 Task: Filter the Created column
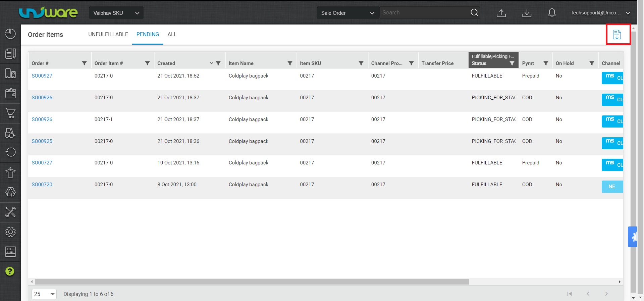pos(218,63)
